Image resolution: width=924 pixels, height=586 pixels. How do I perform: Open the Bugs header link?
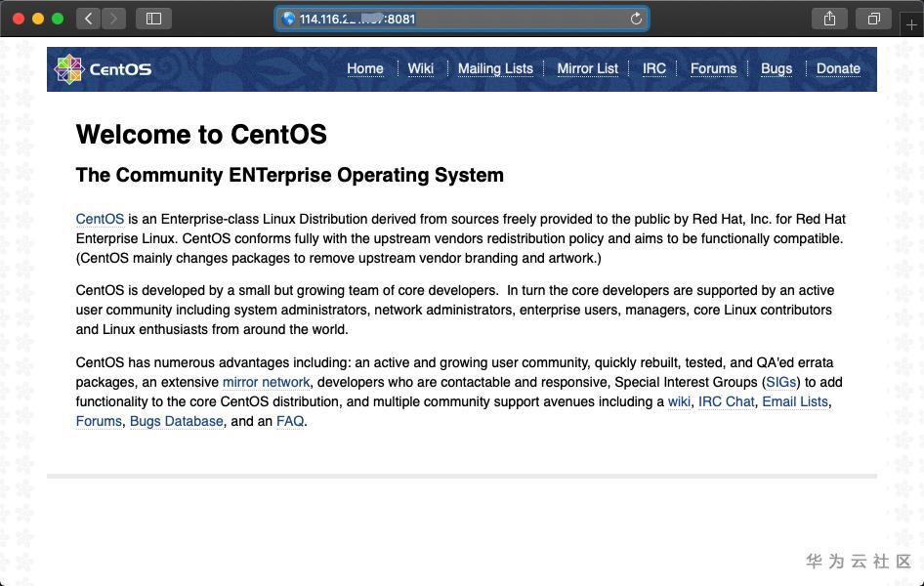click(x=777, y=69)
